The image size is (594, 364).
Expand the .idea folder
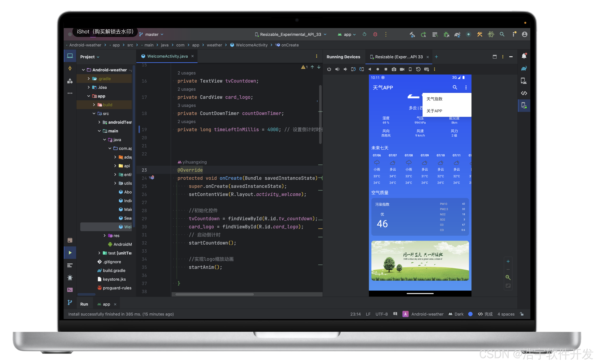88,87
